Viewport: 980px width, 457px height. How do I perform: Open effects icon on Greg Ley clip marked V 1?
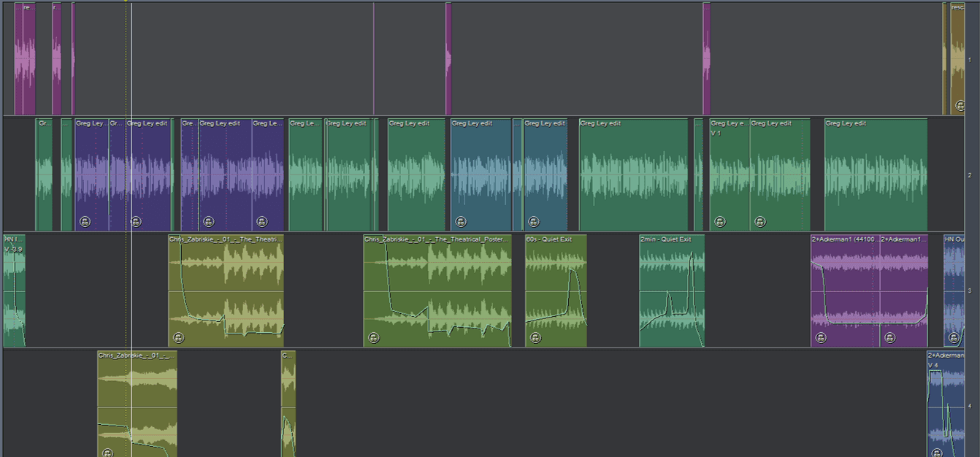click(x=720, y=221)
